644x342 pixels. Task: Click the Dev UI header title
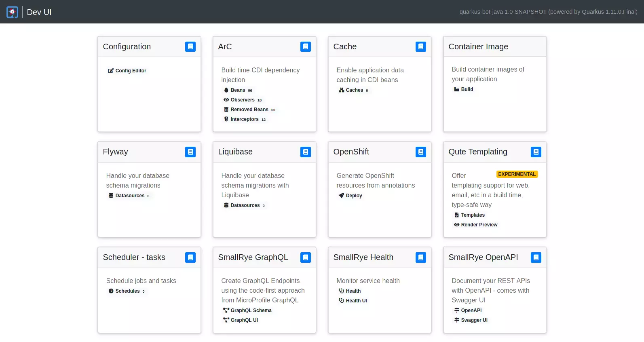click(x=39, y=12)
